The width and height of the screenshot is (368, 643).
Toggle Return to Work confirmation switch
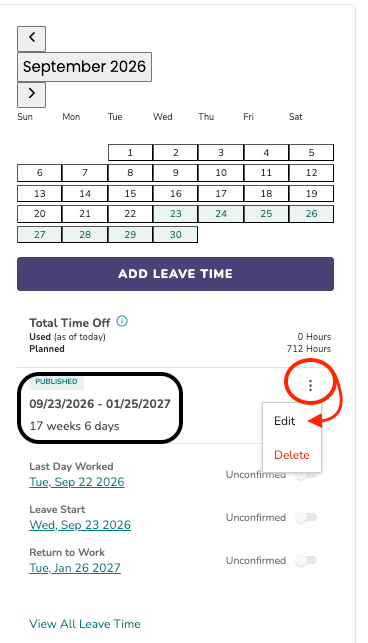306,561
